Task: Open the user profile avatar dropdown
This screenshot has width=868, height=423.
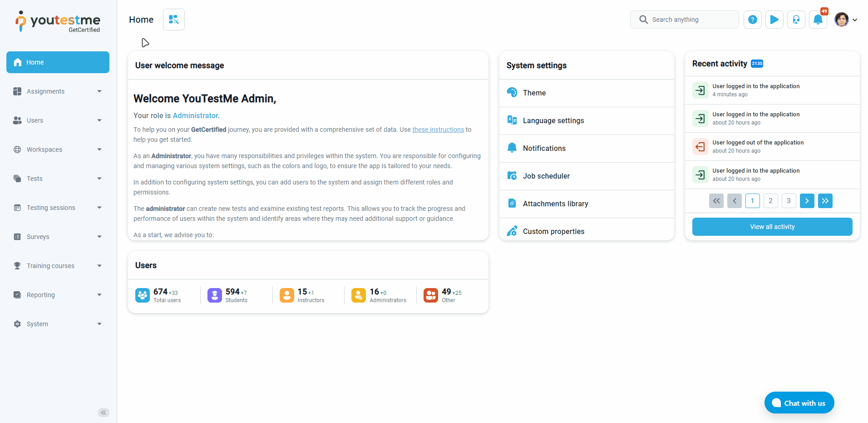Action: click(x=845, y=20)
